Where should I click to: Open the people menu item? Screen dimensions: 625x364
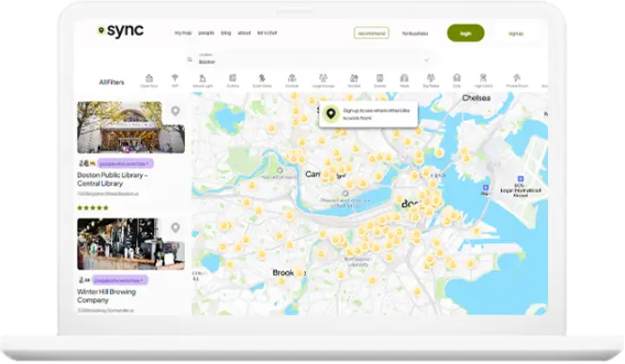(206, 33)
